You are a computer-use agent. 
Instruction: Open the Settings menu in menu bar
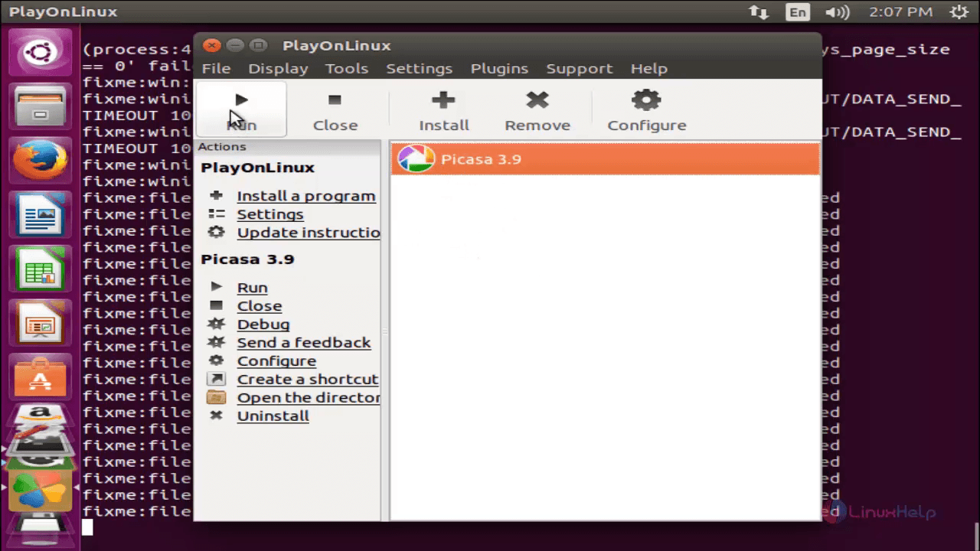[x=419, y=68]
